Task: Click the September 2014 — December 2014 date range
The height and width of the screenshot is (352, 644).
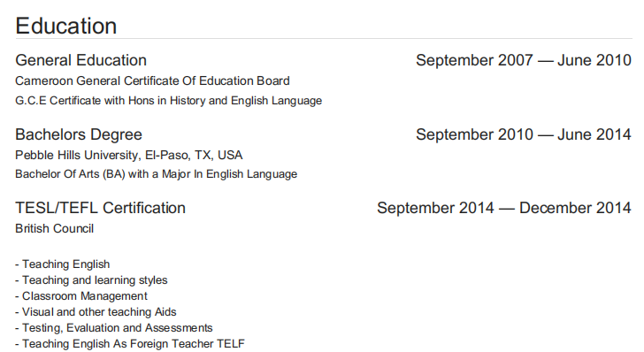Action: 504,208
